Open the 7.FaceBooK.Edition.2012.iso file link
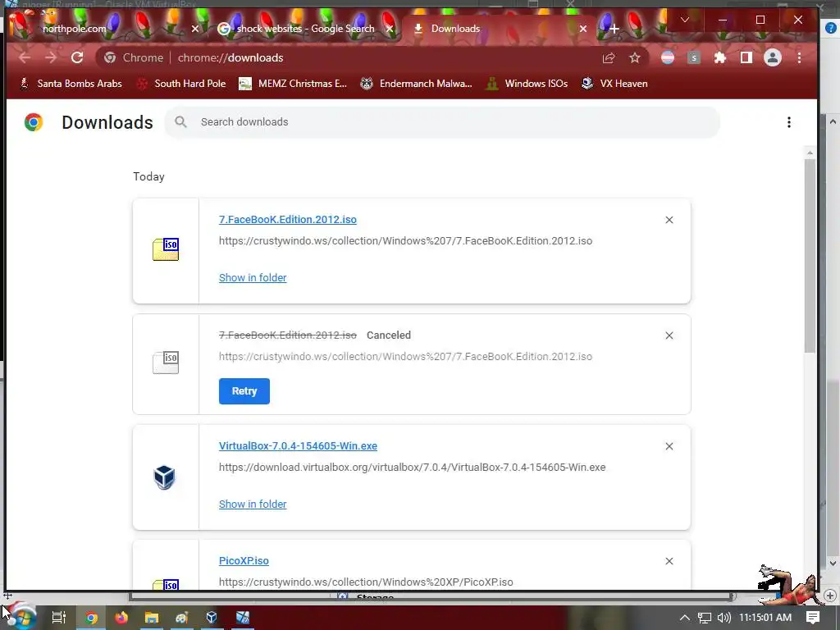Screen dimensions: 840x630 coord(288,220)
